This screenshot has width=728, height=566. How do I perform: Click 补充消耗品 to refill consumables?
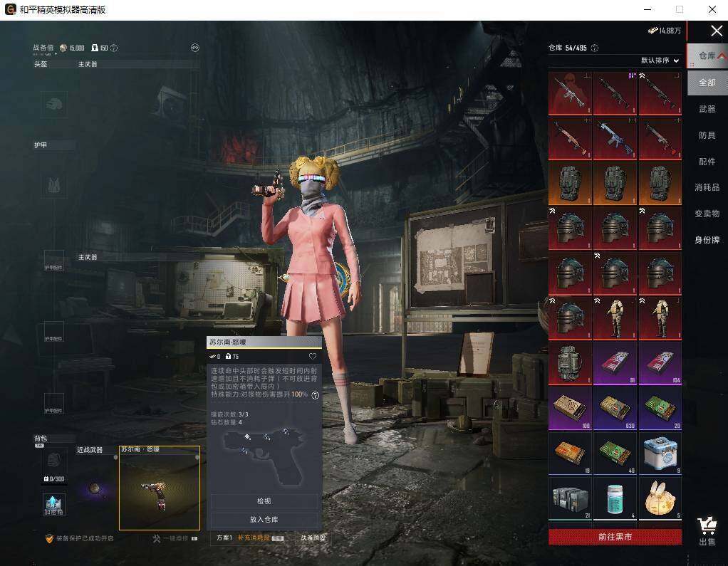[254, 538]
